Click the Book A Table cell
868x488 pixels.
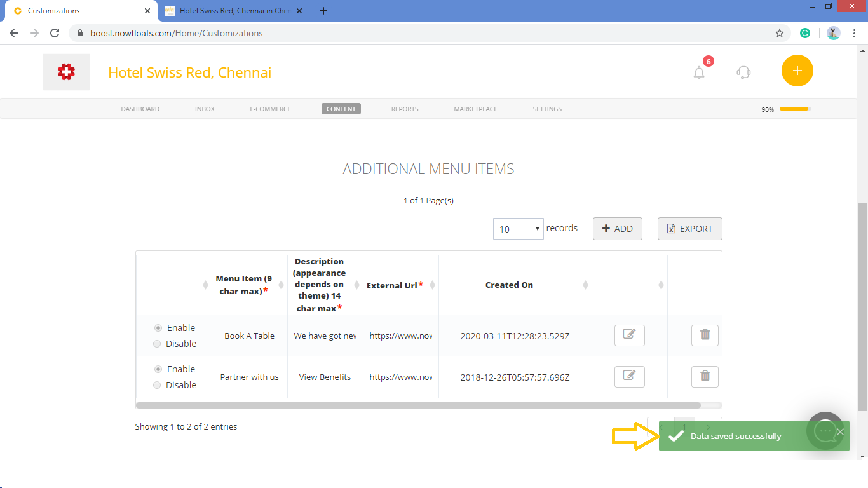coord(250,335)
